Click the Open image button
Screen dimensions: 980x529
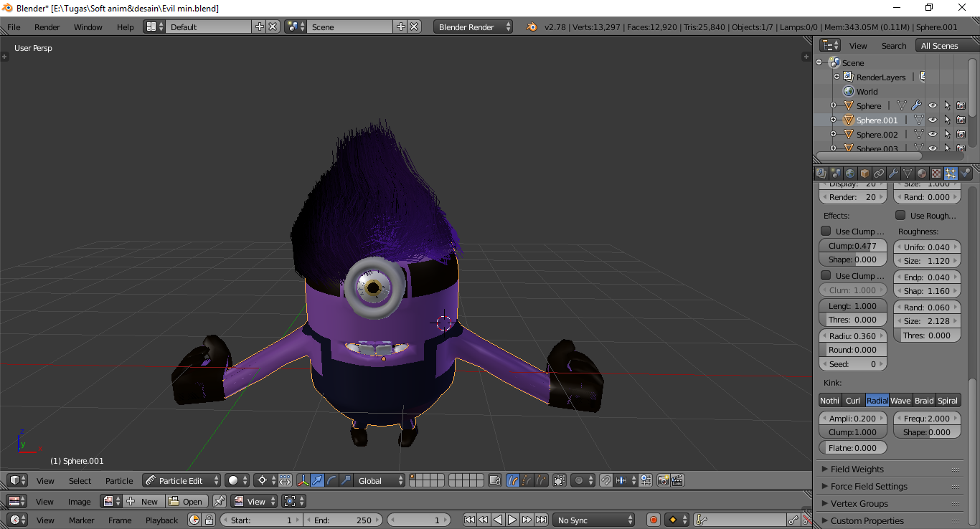point(187,501)
